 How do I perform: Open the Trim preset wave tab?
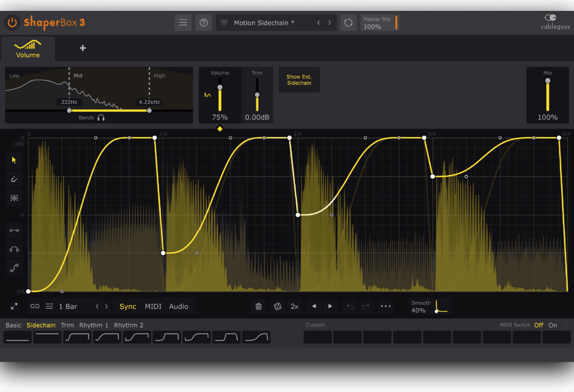click(x=67, y=325)
